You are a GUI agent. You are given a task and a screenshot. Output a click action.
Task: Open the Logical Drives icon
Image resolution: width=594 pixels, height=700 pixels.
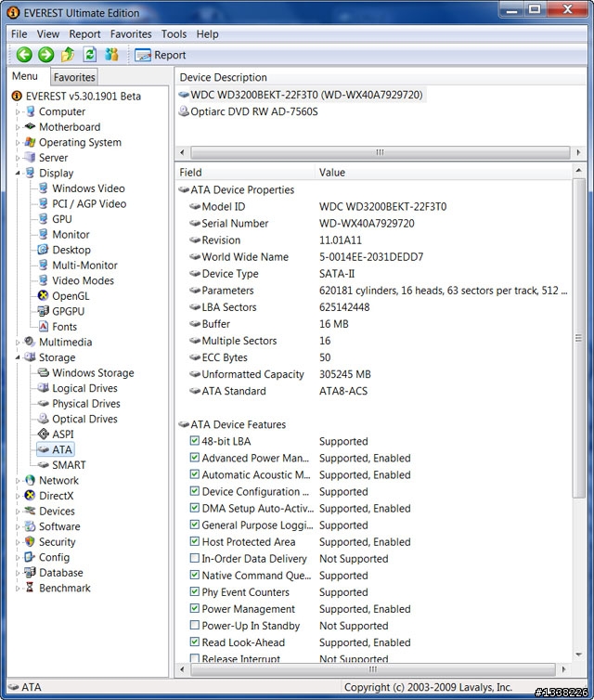tap(44, 387)
